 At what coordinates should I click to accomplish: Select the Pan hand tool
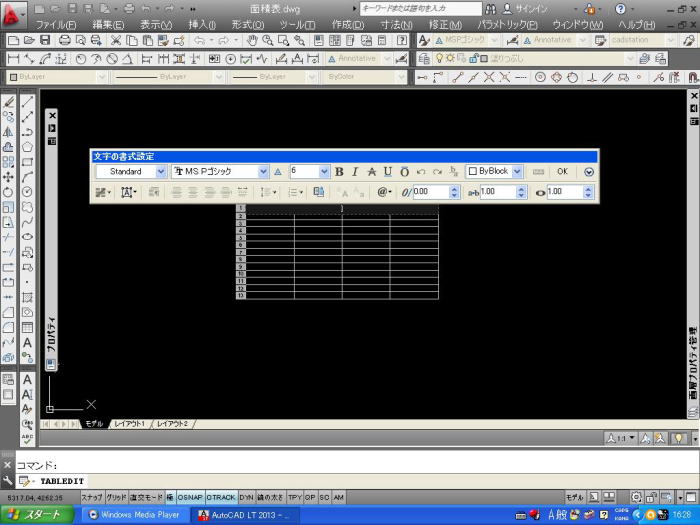point(252,41)
